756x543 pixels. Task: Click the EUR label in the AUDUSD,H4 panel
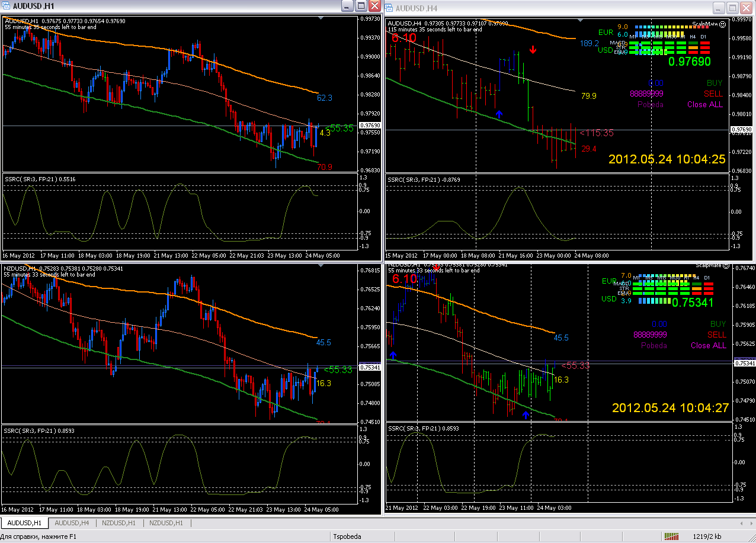pos(606,33)
